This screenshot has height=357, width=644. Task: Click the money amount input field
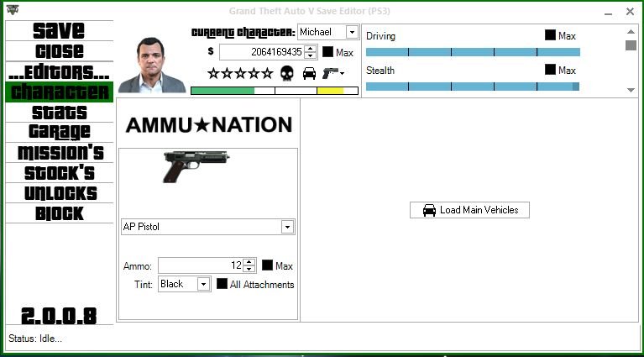point(263,52)
